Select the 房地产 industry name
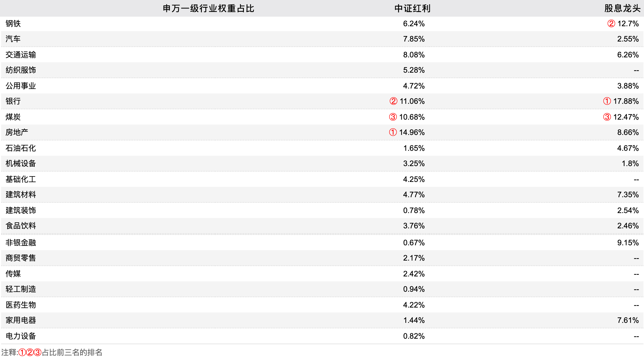 [x=17, y=132]
